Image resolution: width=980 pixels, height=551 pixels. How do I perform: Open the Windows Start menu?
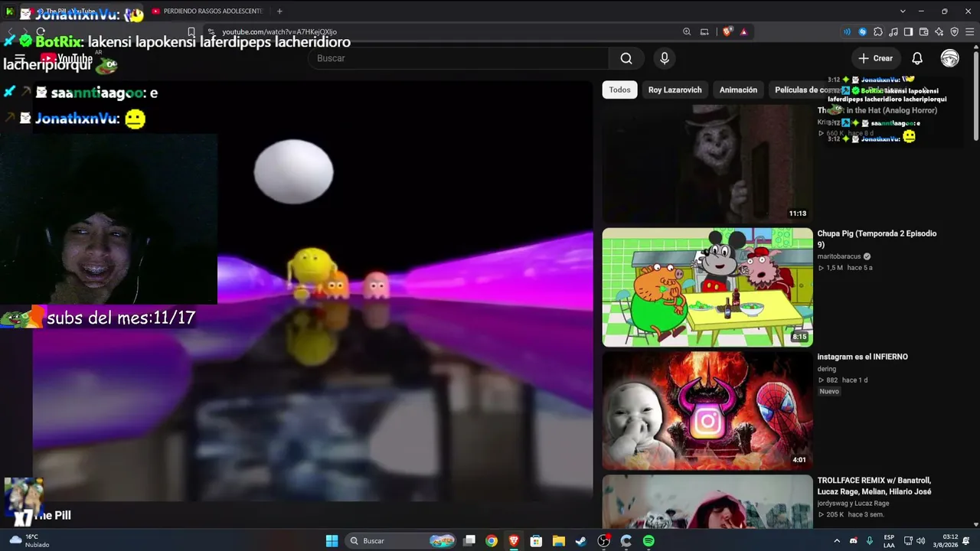[x=332, y=541]
